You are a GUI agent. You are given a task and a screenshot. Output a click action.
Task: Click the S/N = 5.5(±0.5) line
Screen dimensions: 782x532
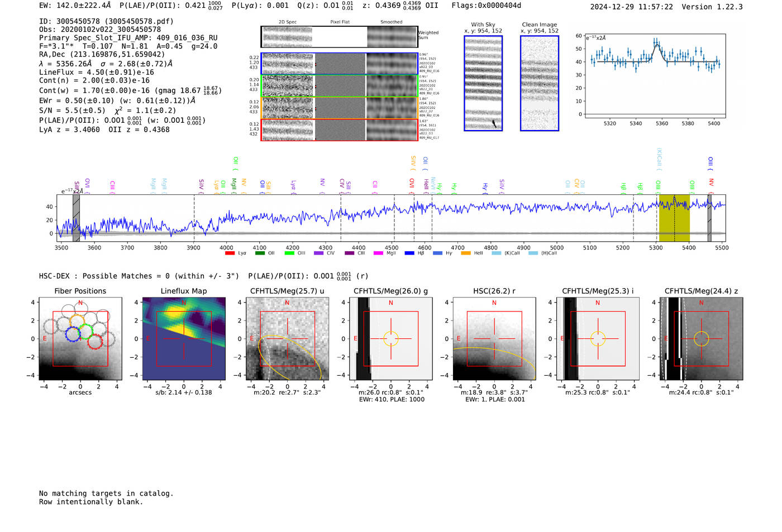tap(72, 111)
